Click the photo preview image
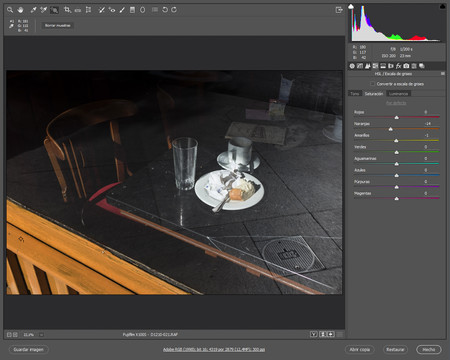Screen dimensions: 450x360 (x=174, y=182)
